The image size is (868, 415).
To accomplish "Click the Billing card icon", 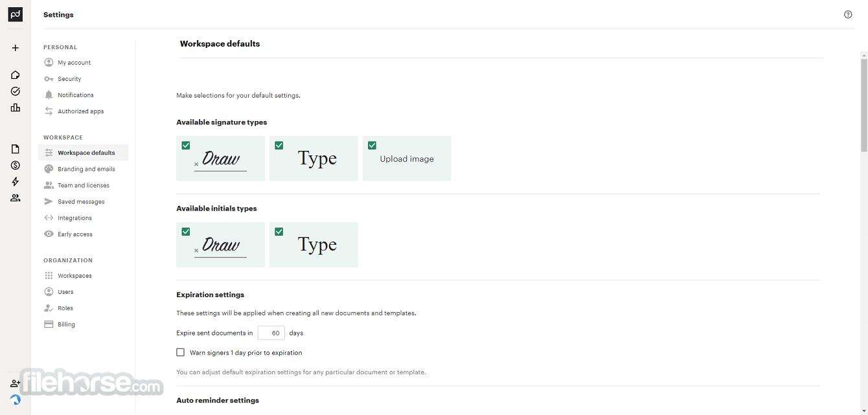I will click(x=49, y=324).
